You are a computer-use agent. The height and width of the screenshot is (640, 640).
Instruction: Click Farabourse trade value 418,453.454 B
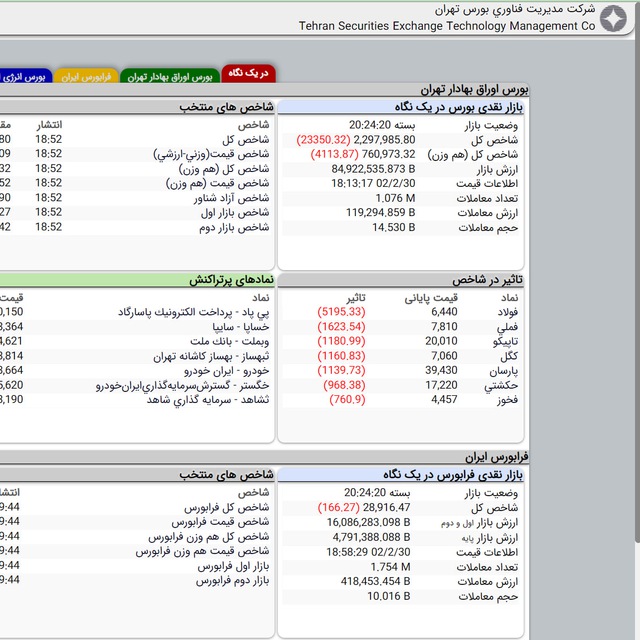376,581
